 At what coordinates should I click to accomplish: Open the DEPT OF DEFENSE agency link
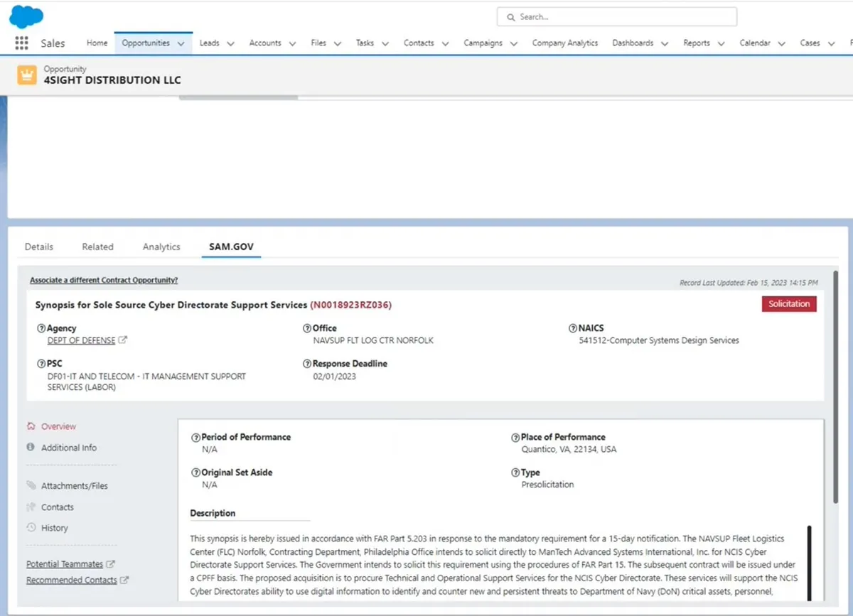(81, 340)
